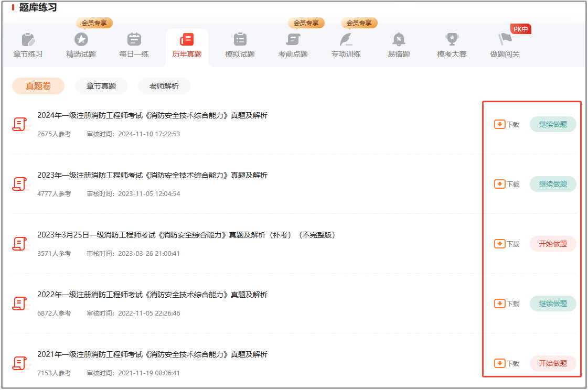Click the document icon beside the 2022 exam
The width and height of the screenshot is (588, 390).
point(20,304)
